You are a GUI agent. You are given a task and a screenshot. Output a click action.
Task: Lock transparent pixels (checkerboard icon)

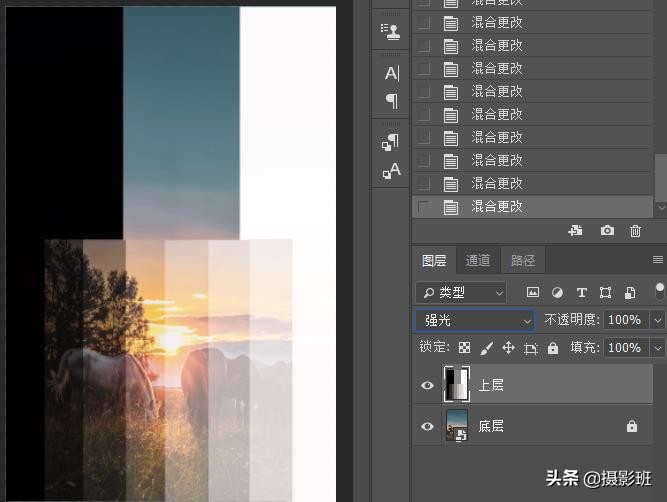[x=465, y=348]
